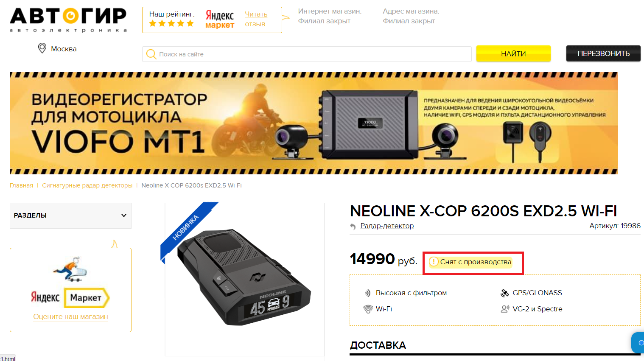644x361 pixels.
Task: Click the search magnifier icon
Action: point(151,54)
